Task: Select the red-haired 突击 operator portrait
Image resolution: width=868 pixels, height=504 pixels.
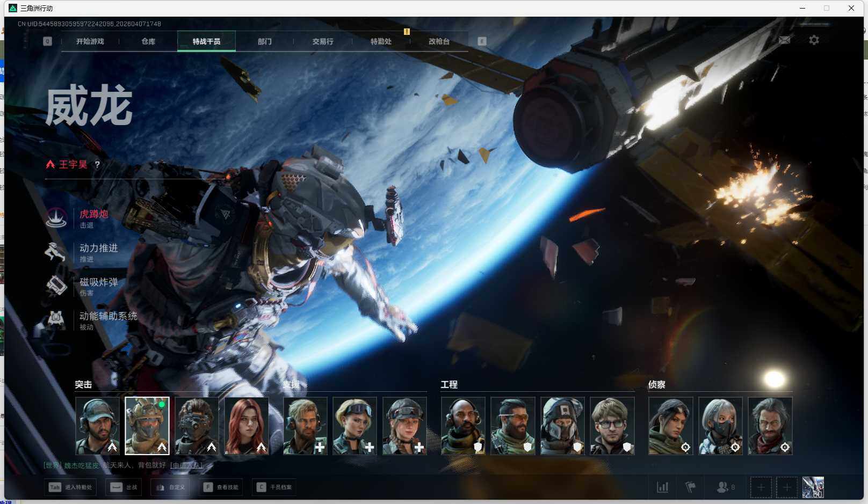Action: (247, 426)
